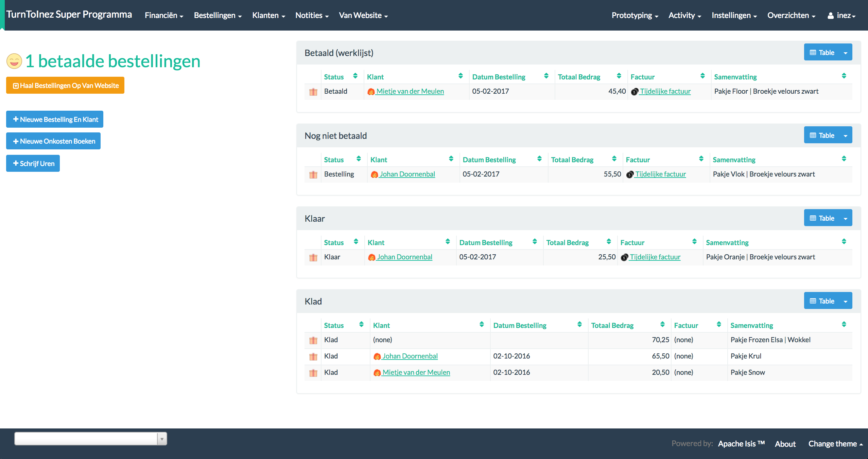Screen dimensions: 868x459
Task: Click Haal Bestellingen Op Van Website button
Action: (65, 86)
